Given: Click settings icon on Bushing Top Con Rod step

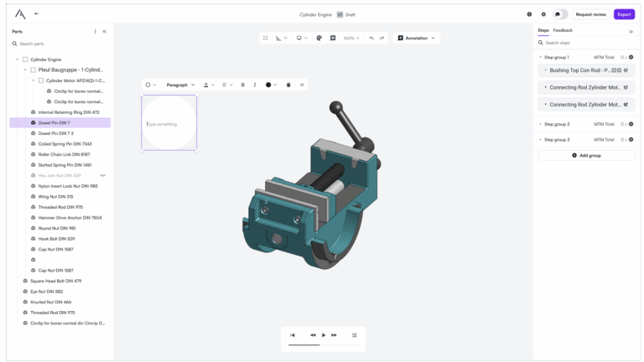Looking at the screenshot, I should click(626, 70).
